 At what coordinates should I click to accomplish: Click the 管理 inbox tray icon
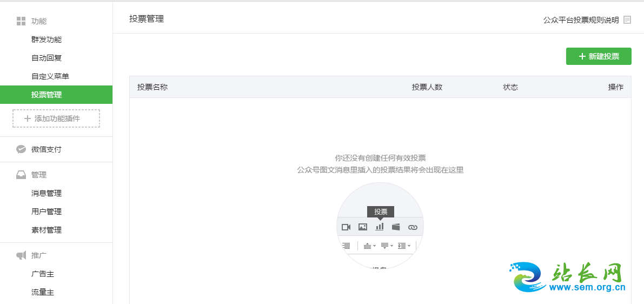(21, 175)
